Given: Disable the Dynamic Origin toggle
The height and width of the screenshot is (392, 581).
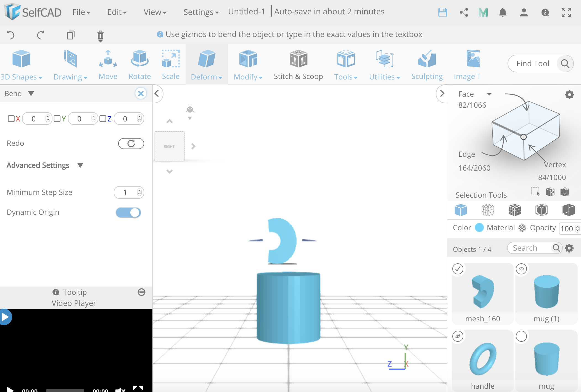Looking at the screenshot, I should click(128, 212).
